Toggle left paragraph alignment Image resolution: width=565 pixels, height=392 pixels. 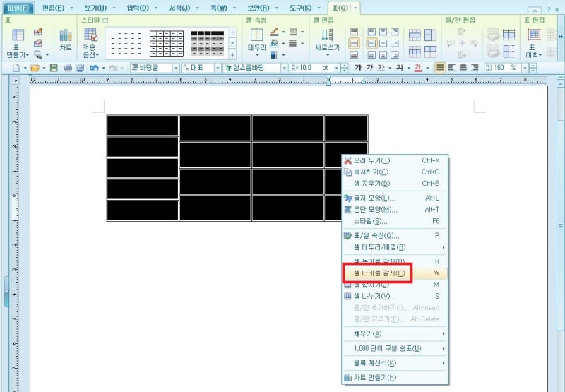451,68
